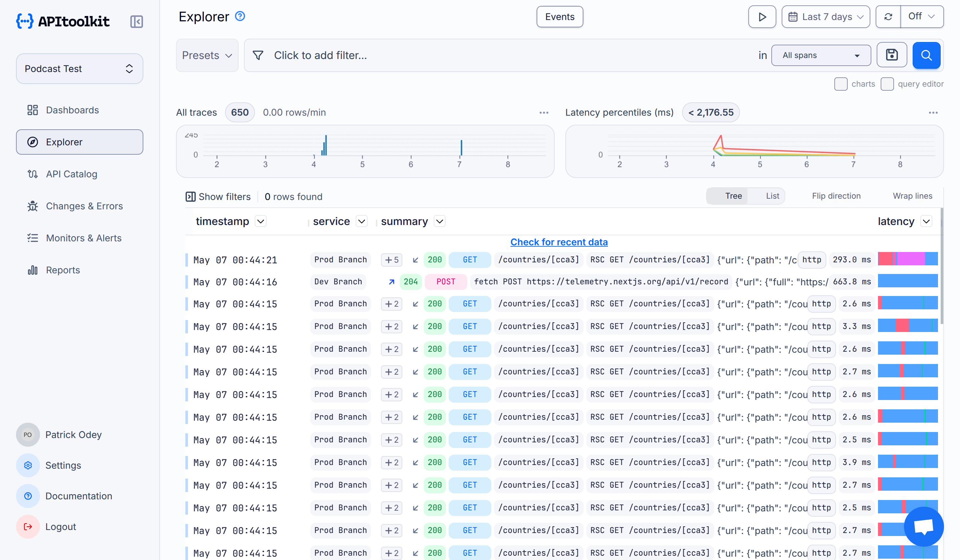Image resolution: width=960 pixels, height=560 pixels.
Task: Enable the charts checkbox
Action: (x=841, y=84)
